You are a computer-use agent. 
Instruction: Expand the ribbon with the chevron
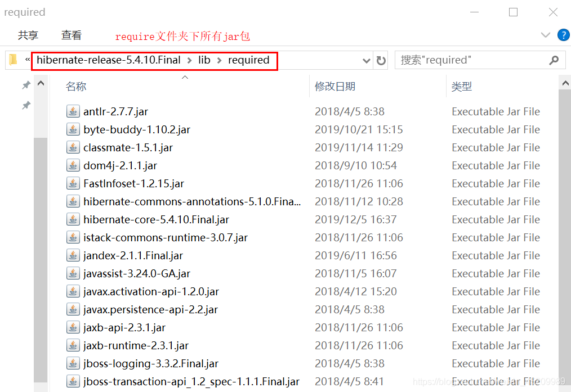[545, 35]
